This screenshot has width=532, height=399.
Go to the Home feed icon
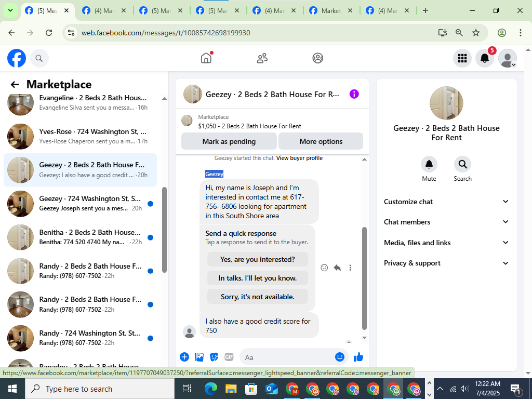206,58
